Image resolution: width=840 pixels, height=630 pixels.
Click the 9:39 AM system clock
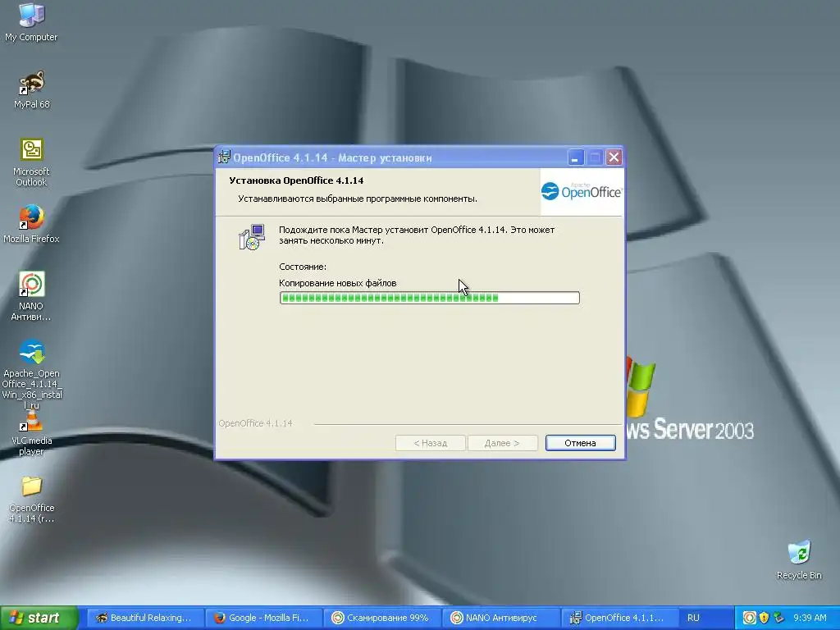810,618
